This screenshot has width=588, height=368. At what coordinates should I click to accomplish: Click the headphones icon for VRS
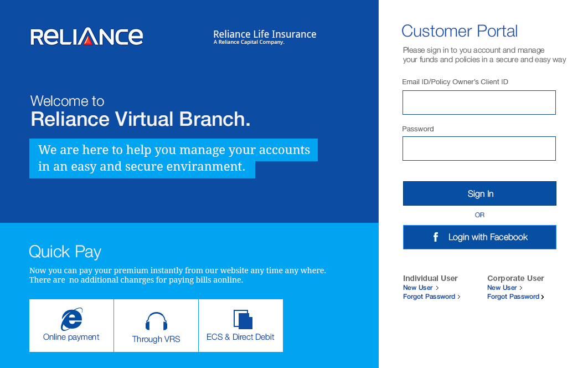click(x=156, y=321)
